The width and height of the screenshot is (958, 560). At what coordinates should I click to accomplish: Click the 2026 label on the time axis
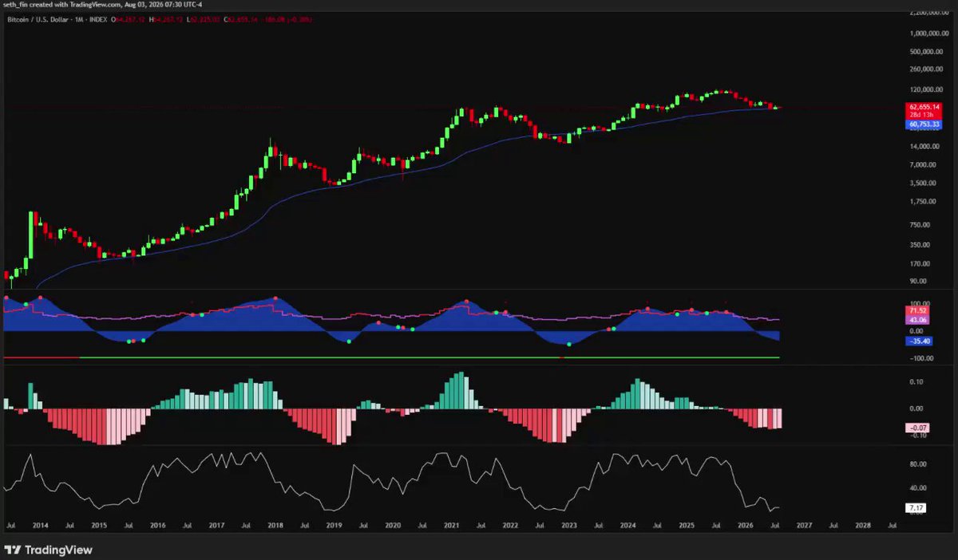pos(745,526)
